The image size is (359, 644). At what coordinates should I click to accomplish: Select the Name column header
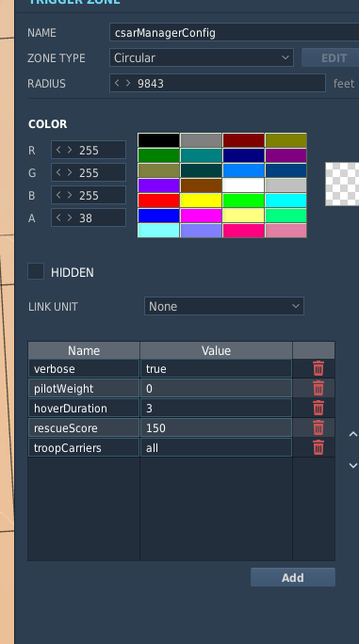tap(84, 350)
